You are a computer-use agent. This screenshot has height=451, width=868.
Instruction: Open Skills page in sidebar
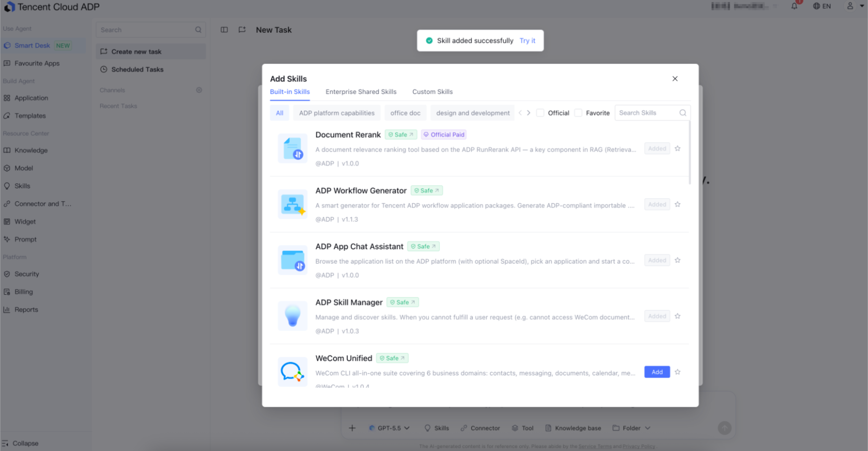[x=43, y=186]
